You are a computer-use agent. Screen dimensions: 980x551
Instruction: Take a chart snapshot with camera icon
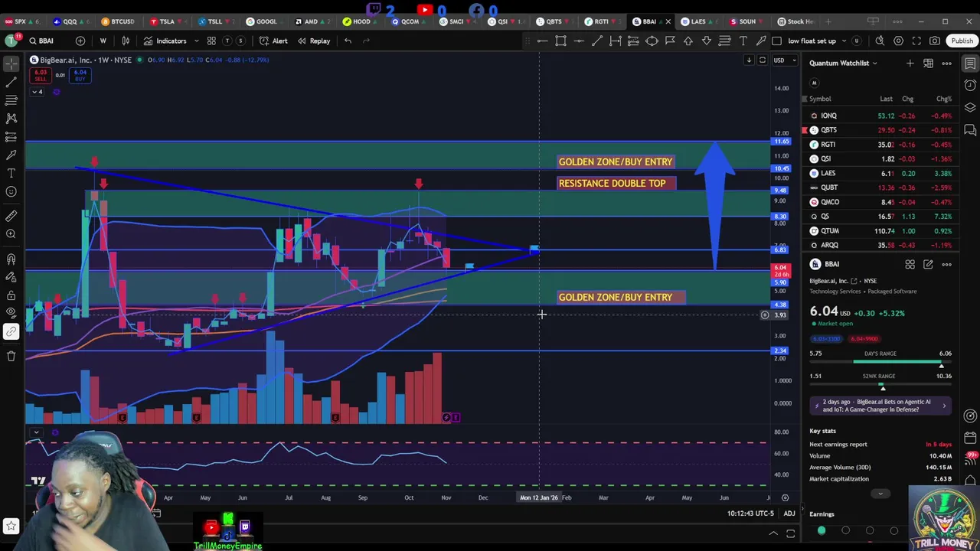tap(935, 41)
